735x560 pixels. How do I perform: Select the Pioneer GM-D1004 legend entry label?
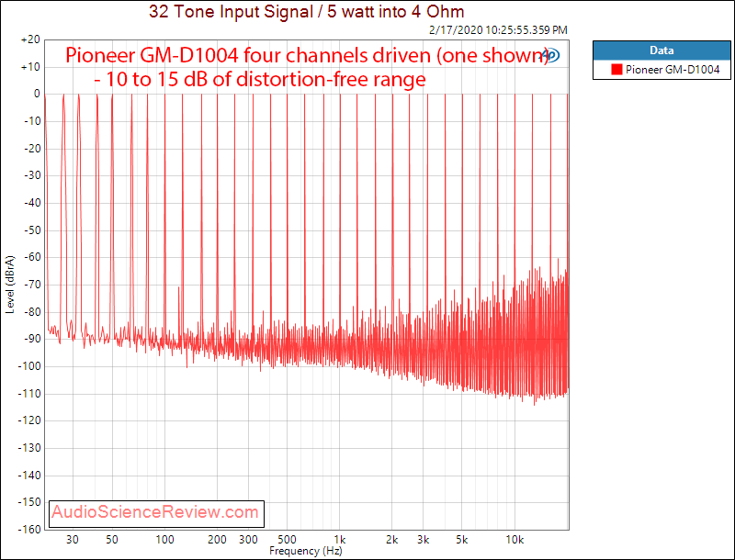click(x=673, y=70)
